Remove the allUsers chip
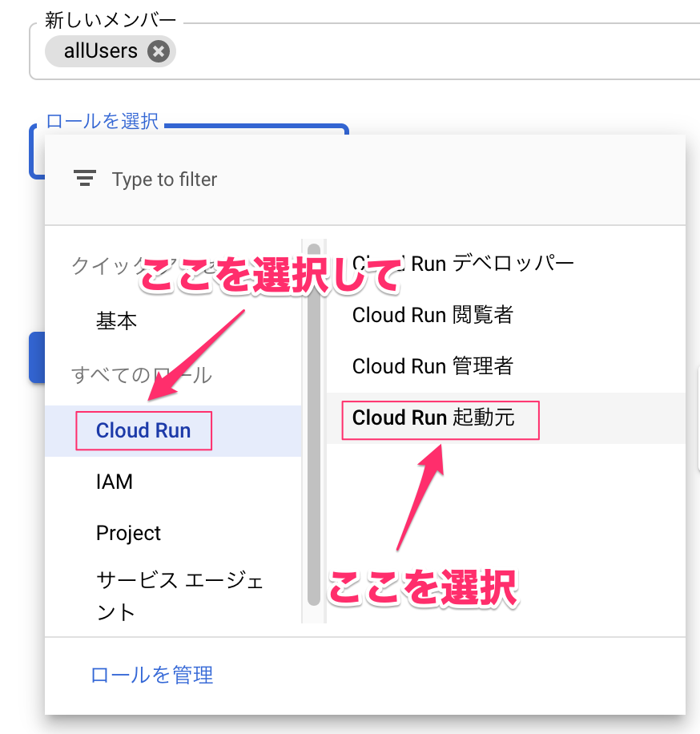Viewport: 700px width, 734px height. pyautogui.click(x=159, y=51)
